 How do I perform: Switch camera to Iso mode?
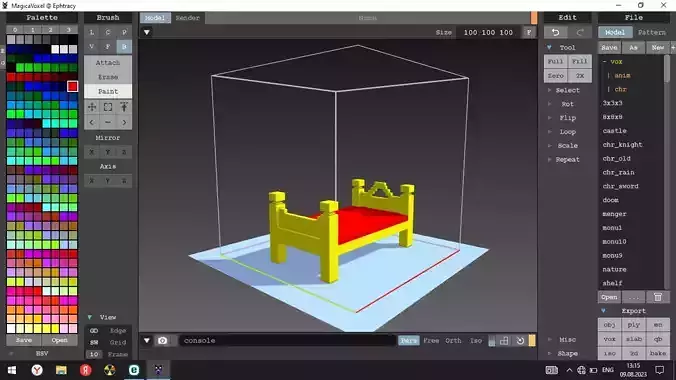[476, 341]
